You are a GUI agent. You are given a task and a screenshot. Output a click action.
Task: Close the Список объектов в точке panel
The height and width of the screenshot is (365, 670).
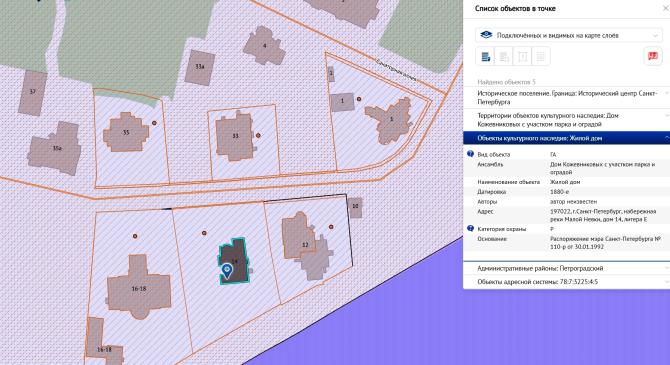click(665, 8)
